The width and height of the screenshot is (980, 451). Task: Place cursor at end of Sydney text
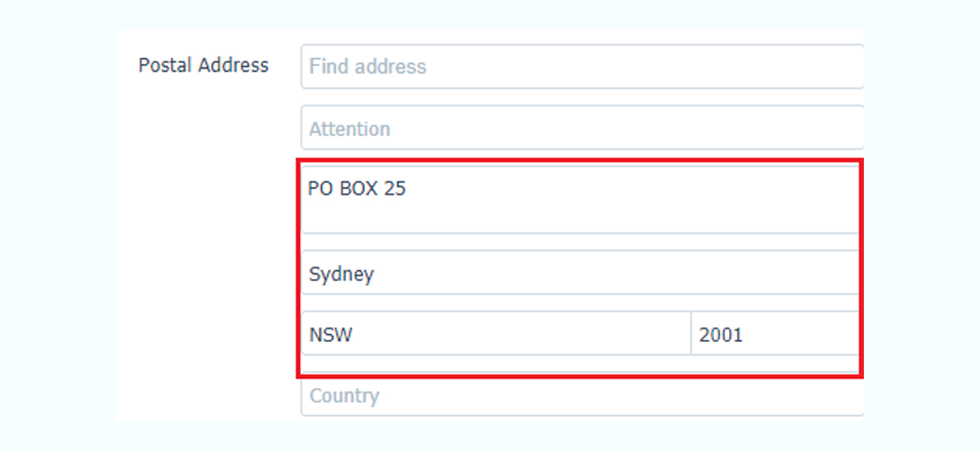point(374,274)
